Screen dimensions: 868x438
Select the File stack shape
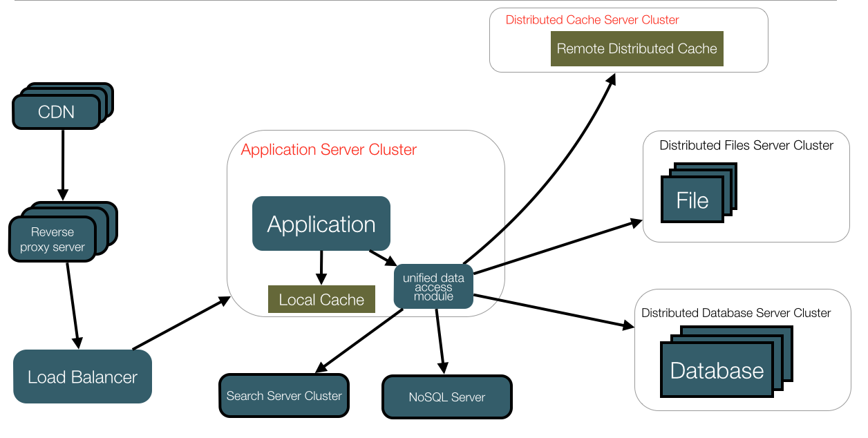point(692,200)
